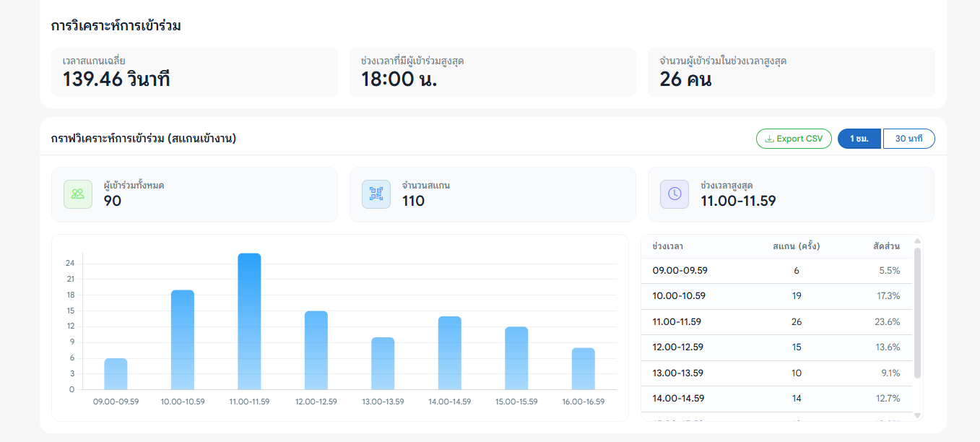Click the 16.00-16.59 axis label
This screenshot has height=442, width=980.
coord(584,402)
